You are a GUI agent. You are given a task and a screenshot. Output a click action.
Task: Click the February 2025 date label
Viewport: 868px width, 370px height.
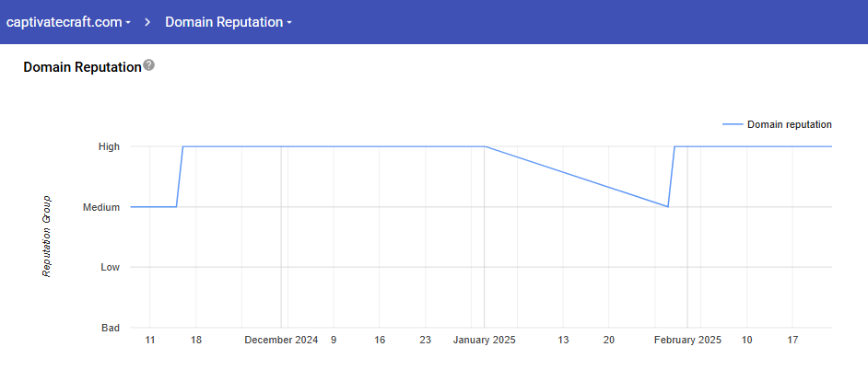pyautogui.click(x=687, y=340)
